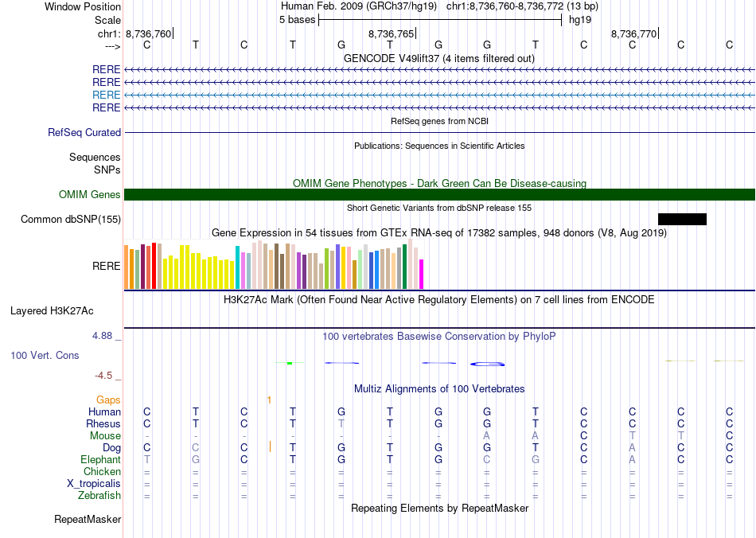Open the OMIM Genes track label
Image resolution: width=756 pixels, height=538 pixels.
[90, 195]
